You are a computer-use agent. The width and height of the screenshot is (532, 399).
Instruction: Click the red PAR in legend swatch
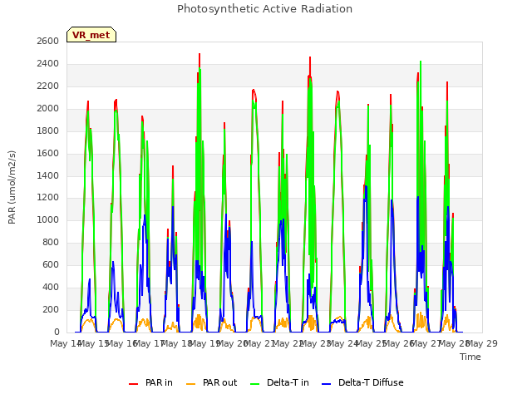point(133,383)
